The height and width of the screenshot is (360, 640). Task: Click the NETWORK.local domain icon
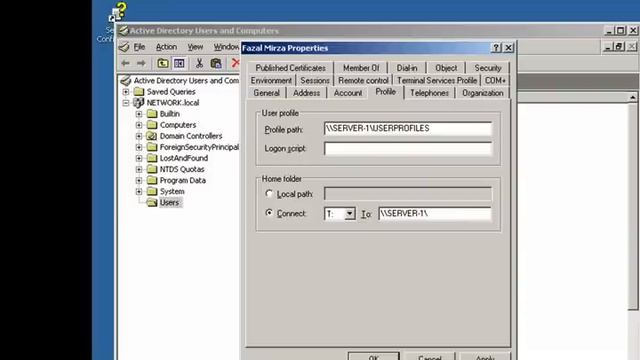139,102
